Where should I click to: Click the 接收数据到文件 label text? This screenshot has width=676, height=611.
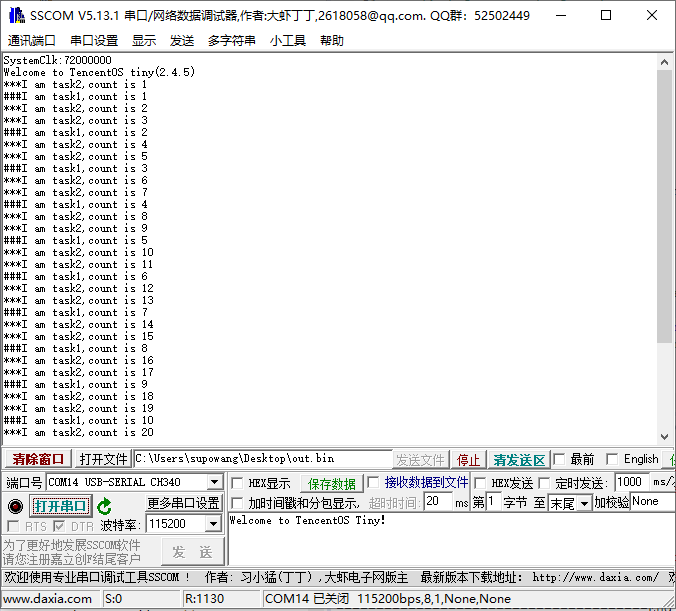coord(426,482)
